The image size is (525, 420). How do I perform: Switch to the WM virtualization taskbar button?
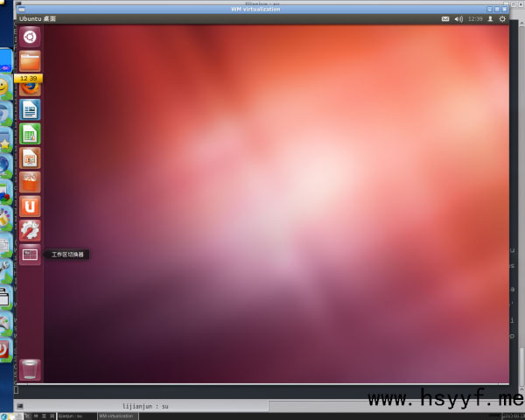(x=116, y=416)
